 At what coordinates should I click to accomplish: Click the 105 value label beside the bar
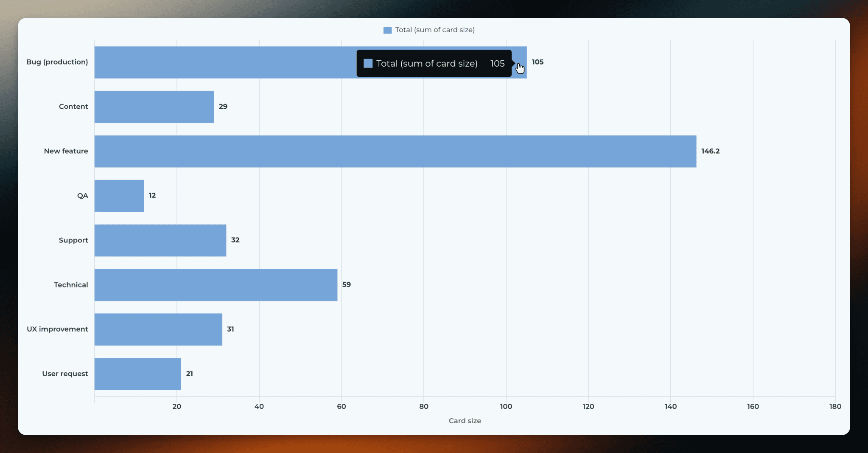(538, 62)
